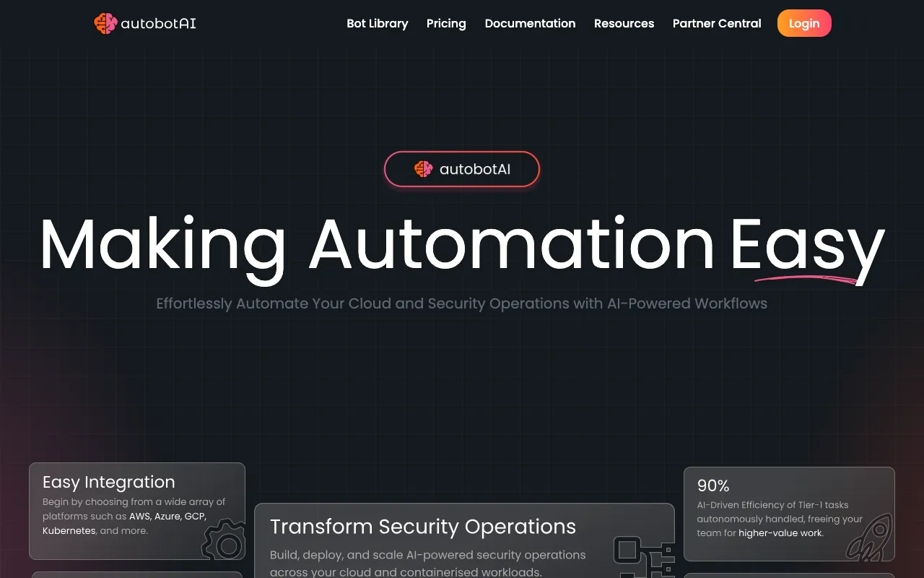Click the brain logo icon in header
The width and height of the screenshot is (924, 578).
click(x=105, y=23)
